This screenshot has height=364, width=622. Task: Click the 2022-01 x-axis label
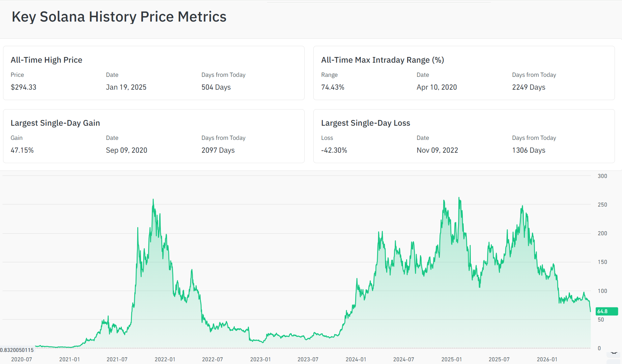click(165, 360)
